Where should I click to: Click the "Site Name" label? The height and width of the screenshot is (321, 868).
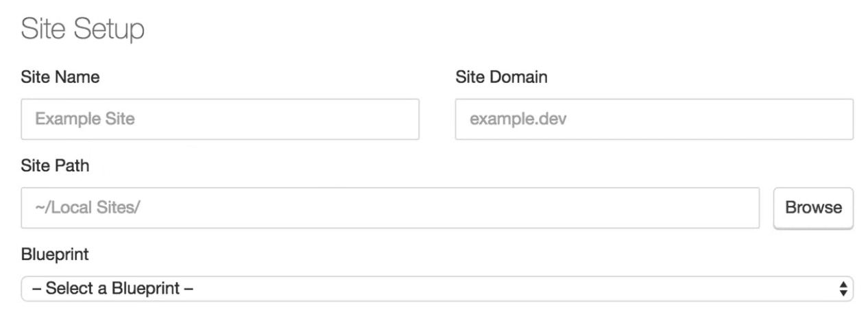pyautogui.click(x=60, y=77)
